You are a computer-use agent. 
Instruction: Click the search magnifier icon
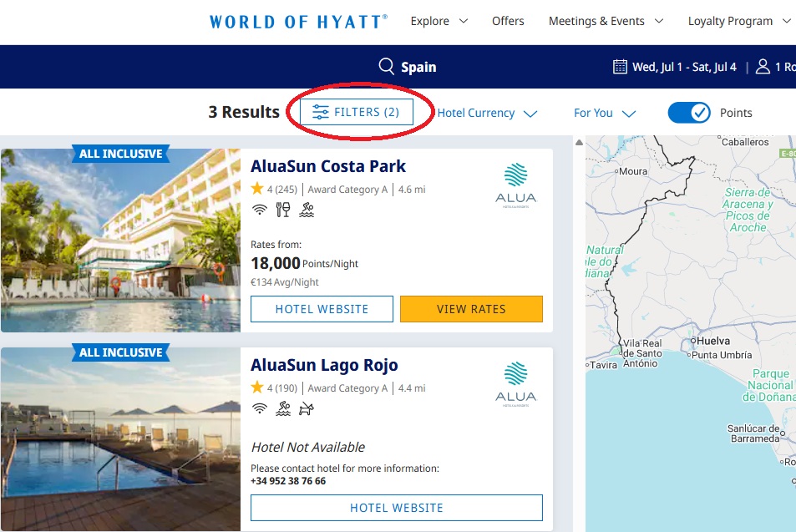click(387, 66)
